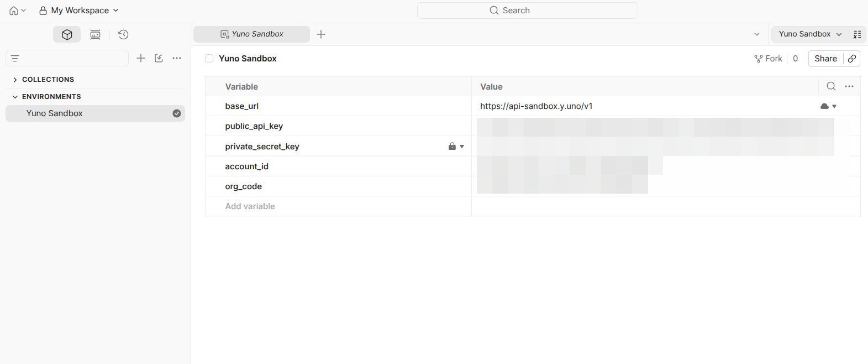Click the sidebar filter input field
The height and width of the screenshot is (364, 868).
click(67, 58)
